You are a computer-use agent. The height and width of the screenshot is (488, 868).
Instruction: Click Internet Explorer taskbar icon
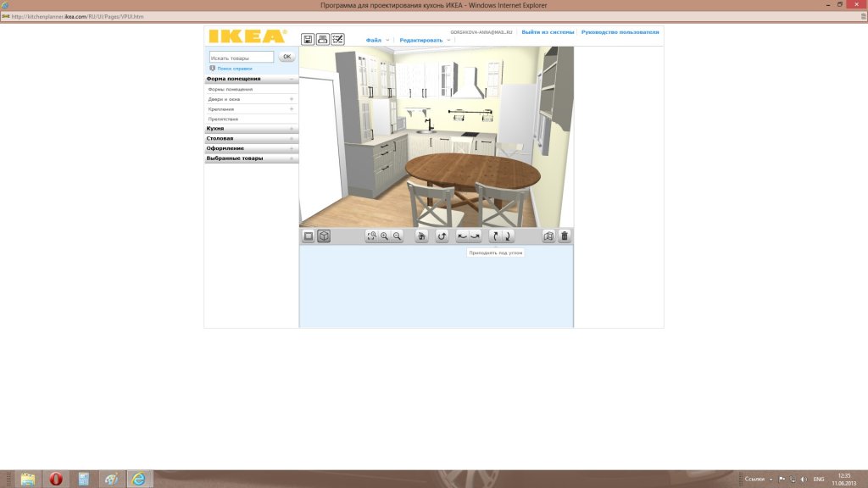pos(138,479)
